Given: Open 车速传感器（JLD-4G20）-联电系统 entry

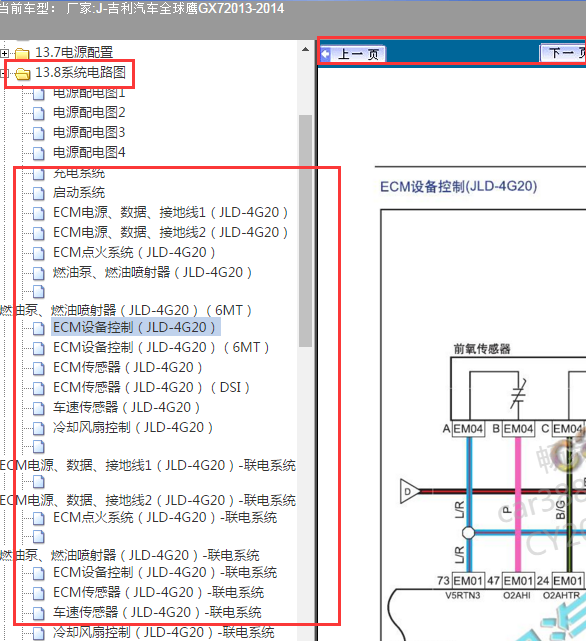Looking at the screenshot, I should point(157,613).
